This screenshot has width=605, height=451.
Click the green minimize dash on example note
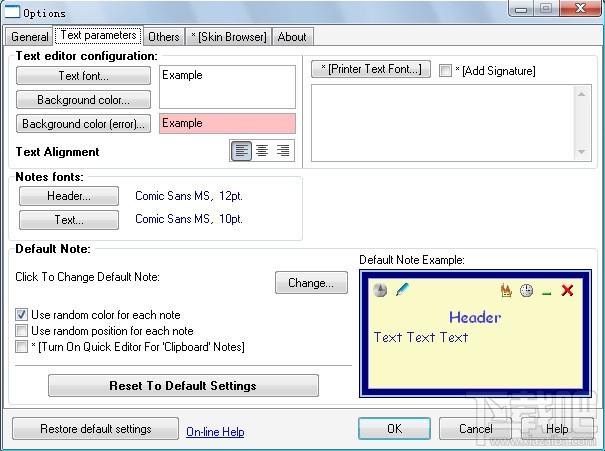click(x=546, y=294)
